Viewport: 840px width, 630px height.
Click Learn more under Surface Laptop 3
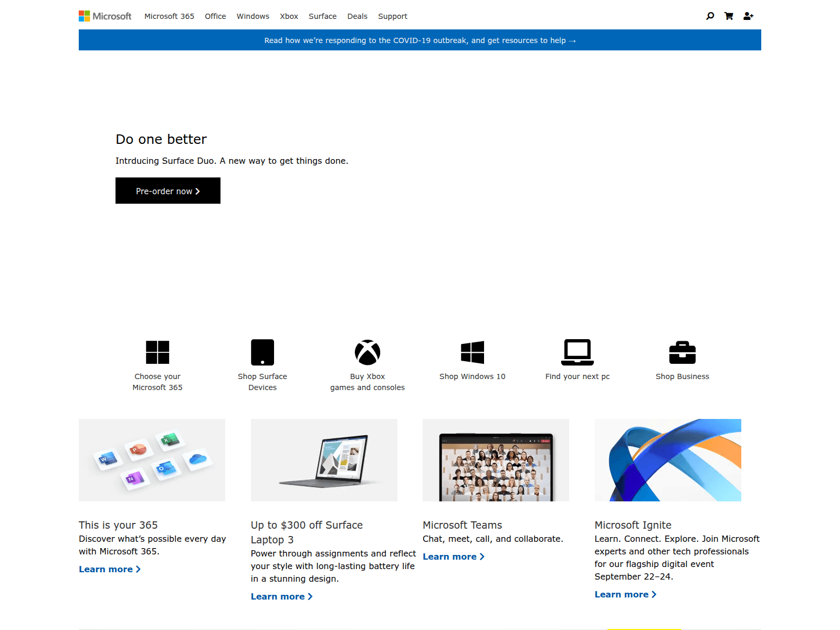tap(282, 596)
